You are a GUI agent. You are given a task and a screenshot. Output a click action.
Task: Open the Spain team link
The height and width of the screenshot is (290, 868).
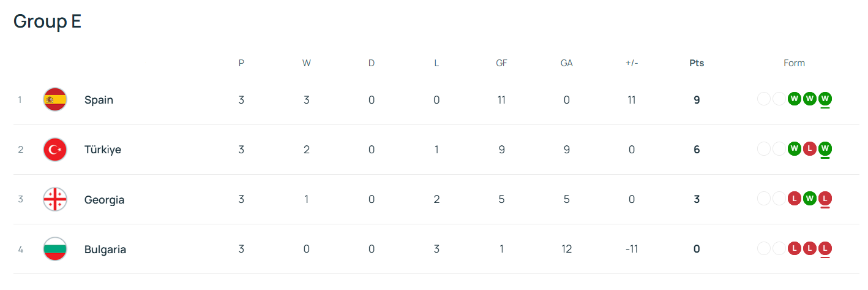coord(99,100)
